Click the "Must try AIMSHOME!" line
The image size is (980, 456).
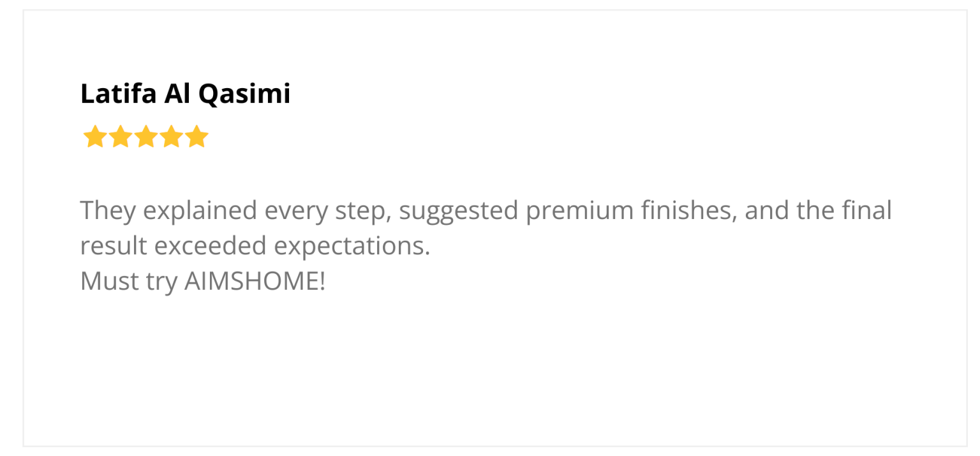203,282
